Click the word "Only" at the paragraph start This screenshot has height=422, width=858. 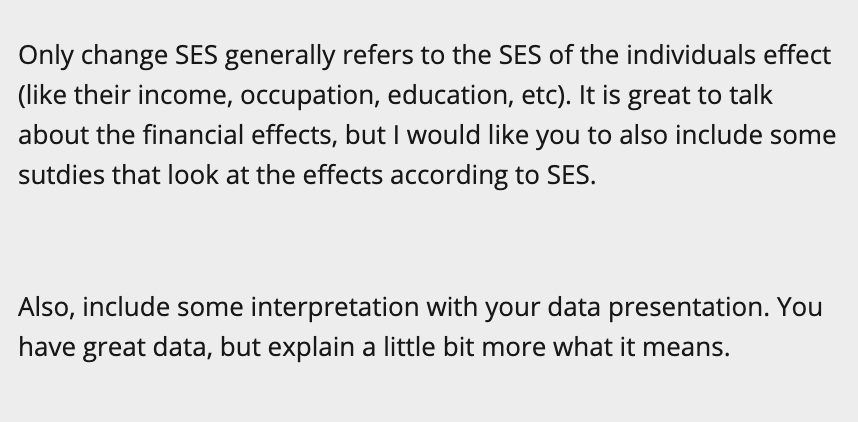point(41,55)
